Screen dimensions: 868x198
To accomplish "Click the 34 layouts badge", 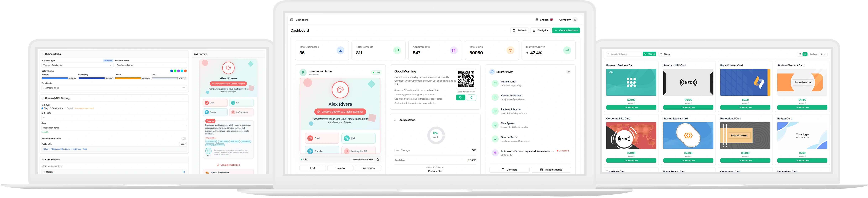I will (x=108, y=61).
